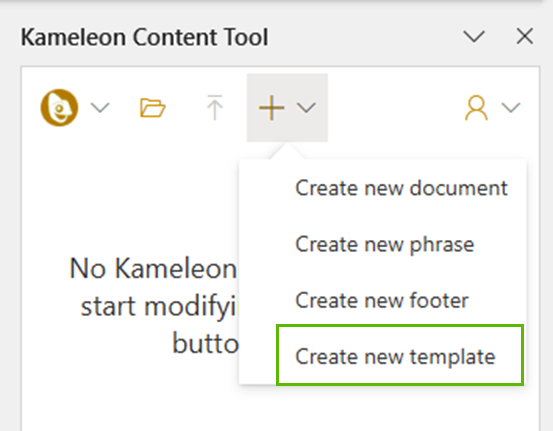The width and height of the screenshot is (553, 431).
Task: Click the 'start modifyi' message line
Action: coord(158,307)
